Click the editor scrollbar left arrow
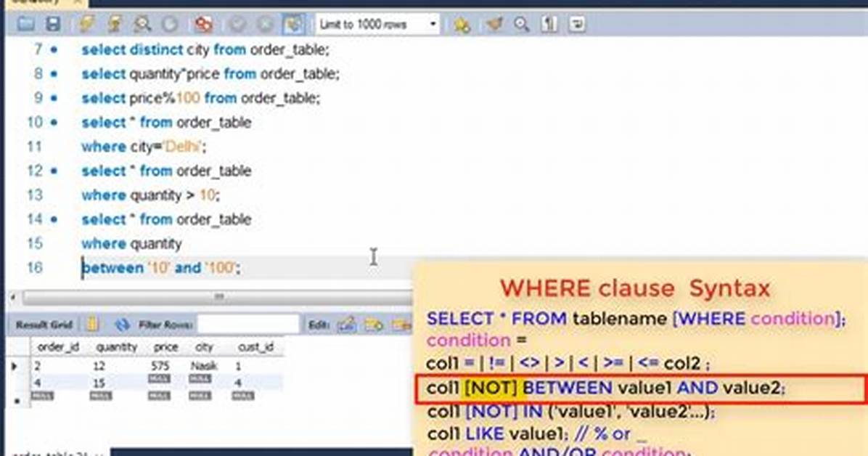This screenshot has width=868, height=456. (x=13, y=297)
